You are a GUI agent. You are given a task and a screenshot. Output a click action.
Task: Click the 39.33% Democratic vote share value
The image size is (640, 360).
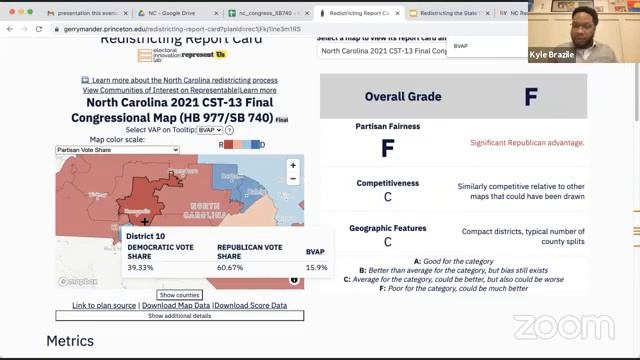coord(140,268)
